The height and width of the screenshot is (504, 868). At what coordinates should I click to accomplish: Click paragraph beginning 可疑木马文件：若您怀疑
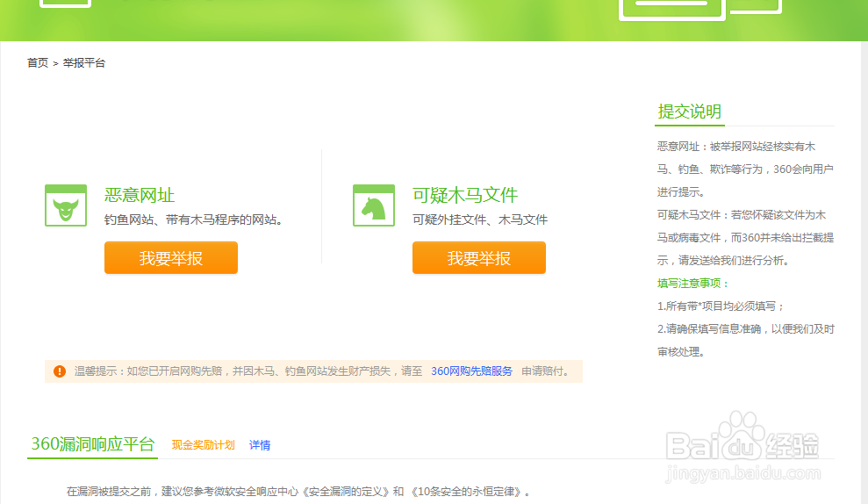pyautogui.click(x=745, y=238)
